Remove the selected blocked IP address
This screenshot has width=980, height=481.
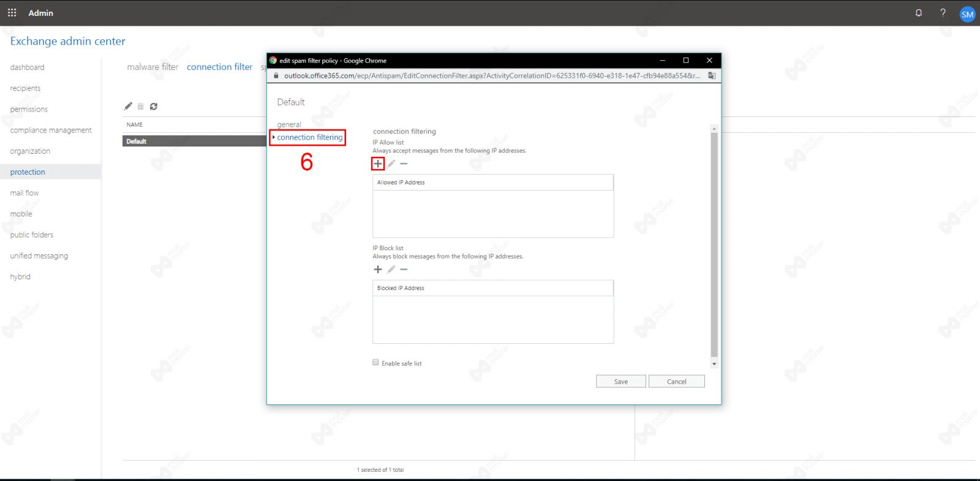(404, 270)
